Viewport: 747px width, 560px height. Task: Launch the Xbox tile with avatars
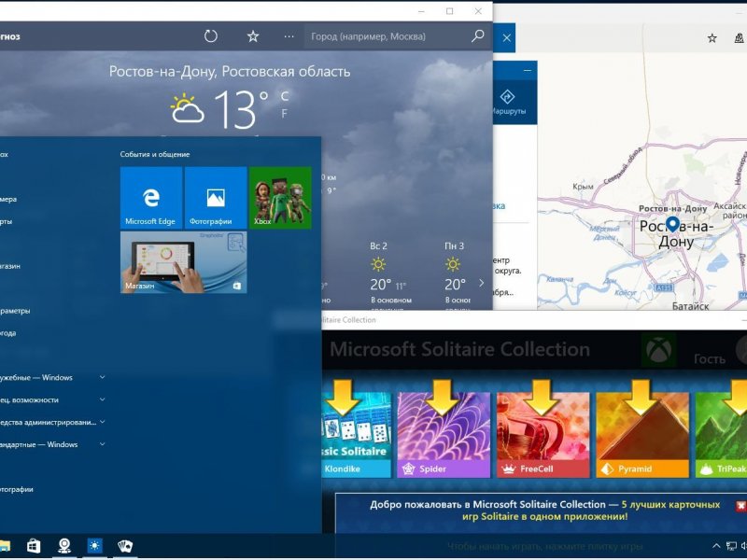point(280,198)
